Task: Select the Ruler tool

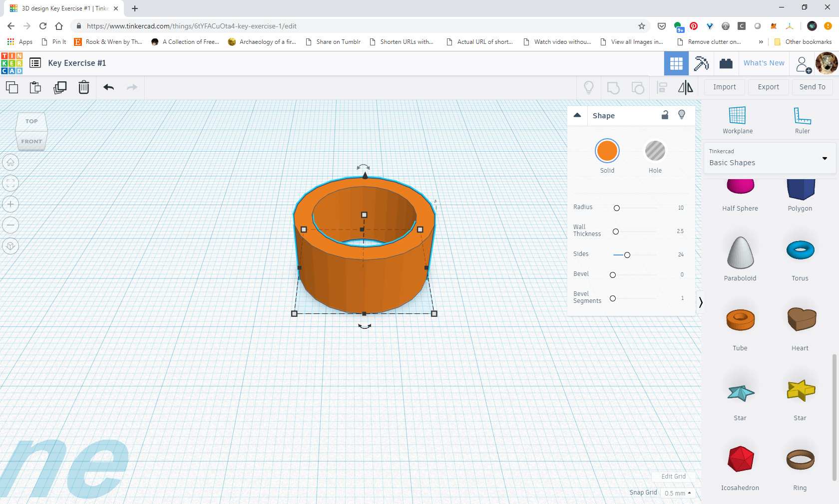Action: tap(803, 120)
